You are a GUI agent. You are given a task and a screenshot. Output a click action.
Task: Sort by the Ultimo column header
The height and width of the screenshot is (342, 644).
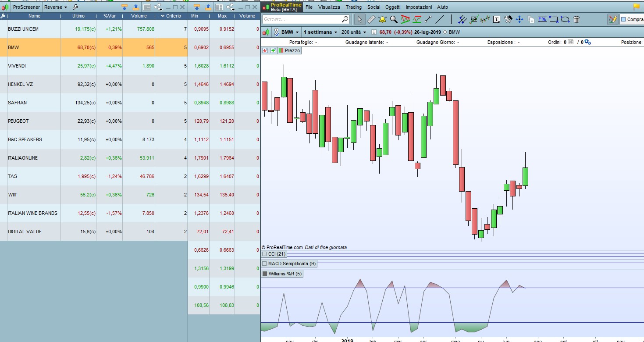pos(78,16)
